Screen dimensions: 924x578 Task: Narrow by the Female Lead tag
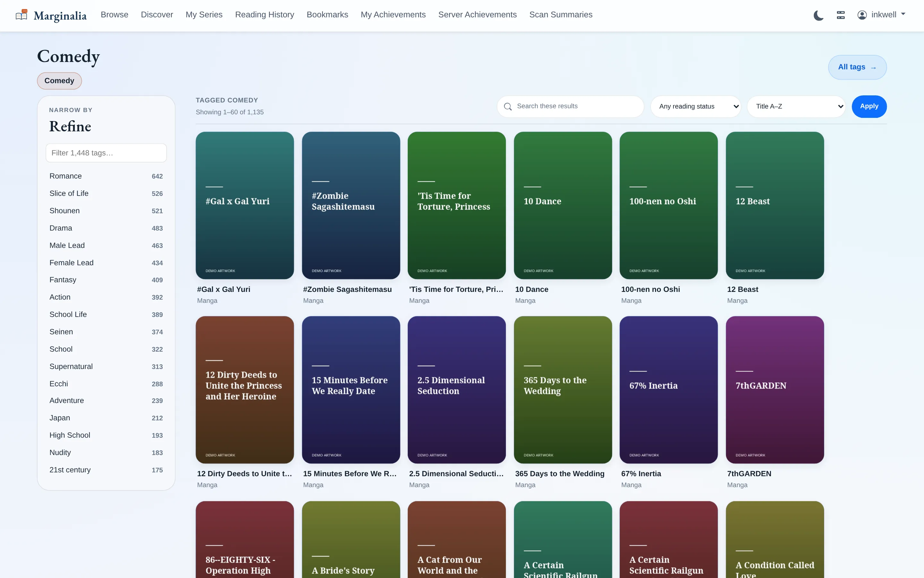(106, 263)
